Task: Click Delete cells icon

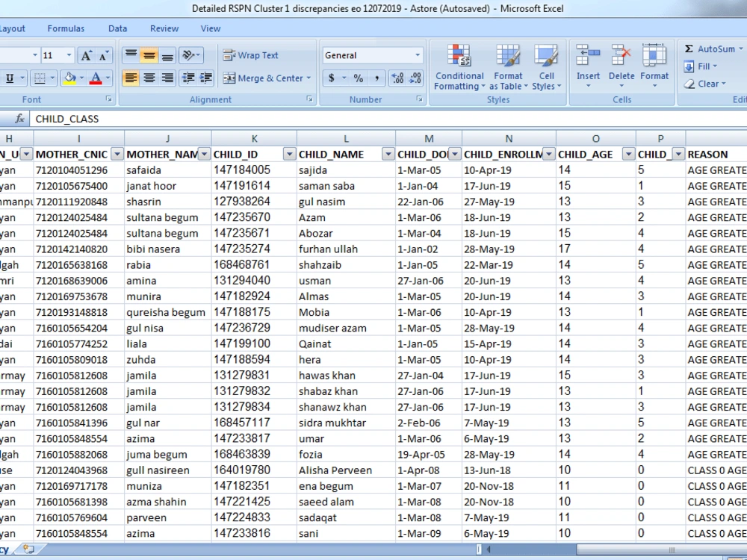Action: (x=622, y=55)
